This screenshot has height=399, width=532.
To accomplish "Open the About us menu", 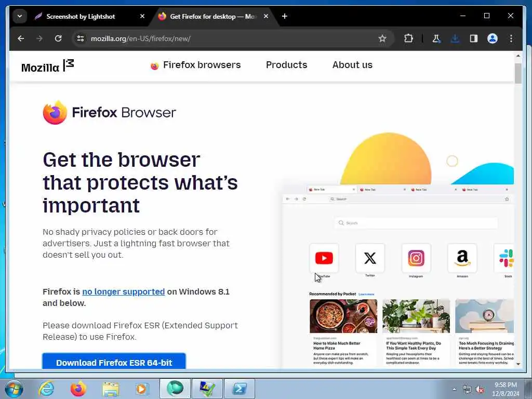I will [352, 65].
